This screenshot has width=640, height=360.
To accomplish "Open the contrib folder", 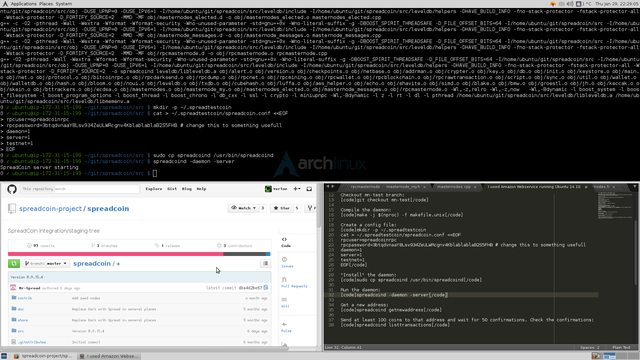I will (24, 298).
